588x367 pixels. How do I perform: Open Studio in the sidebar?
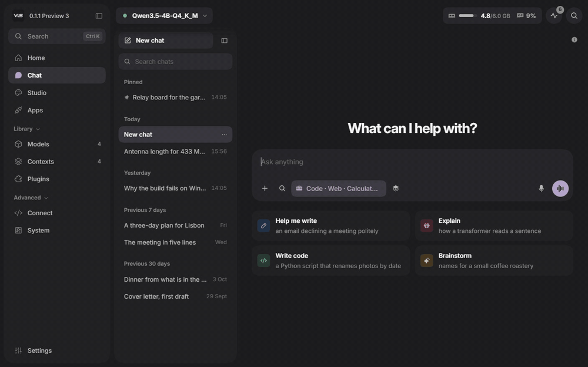[x=57, y=93]
